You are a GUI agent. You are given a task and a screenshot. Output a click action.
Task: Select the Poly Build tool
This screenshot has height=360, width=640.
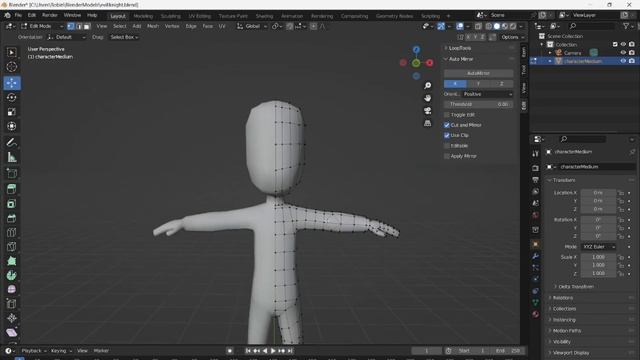pyautogui.click(x=11, y=261)
